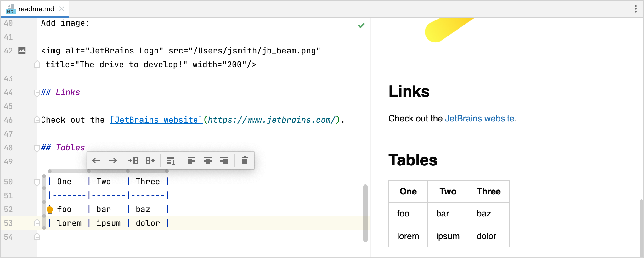The width and height of the screenshot is (644, 258).
Task: Click the MD file icon on readme.md tab
Action: pos(11,9)
